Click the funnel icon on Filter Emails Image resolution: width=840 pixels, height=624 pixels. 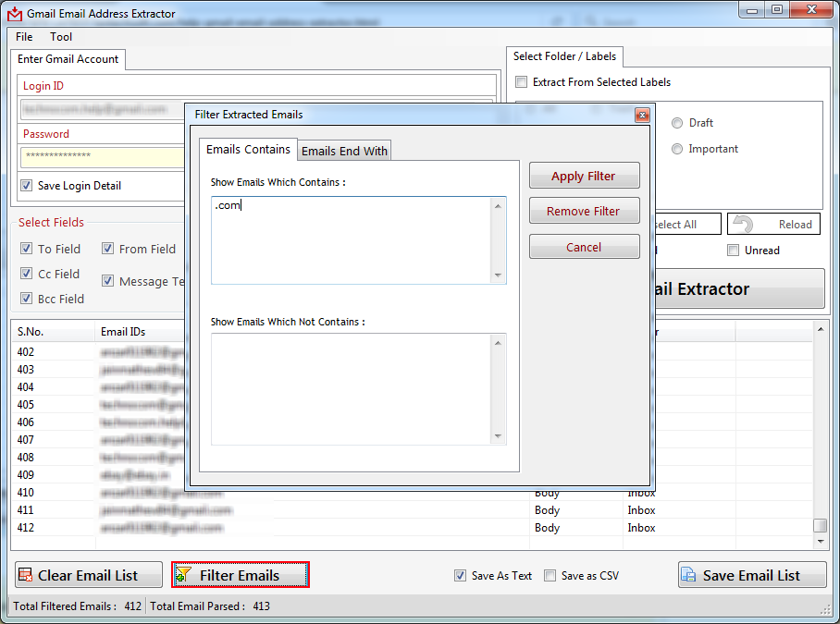click(x=183, y=575)
